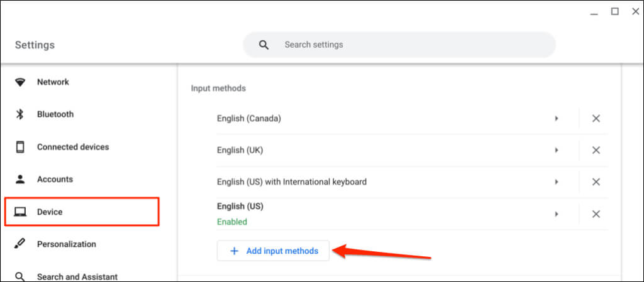Select English (US) with International keyboard
This screenshot has height=282, width=644.
[x=292, y=182]
